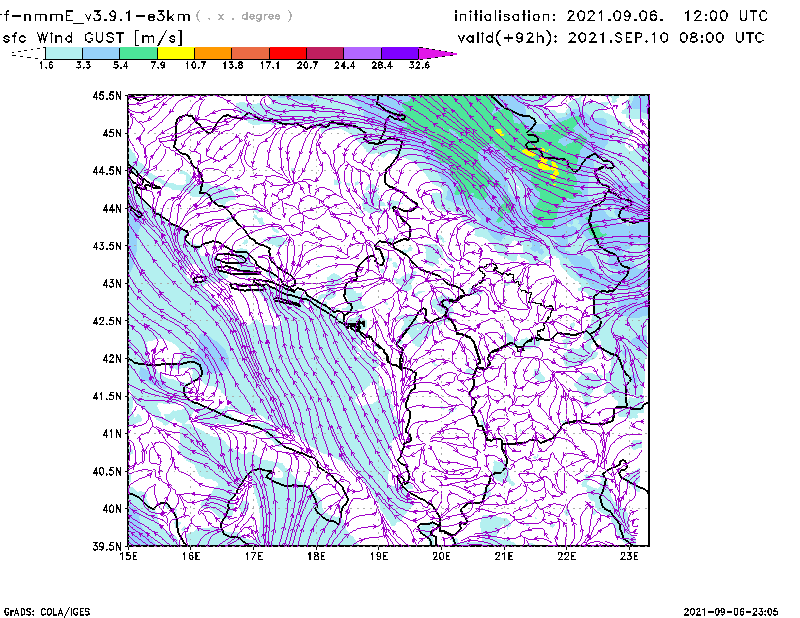Click the 41.5N latitude label
Screen dimensions: 800x618
tap(107, 396)
